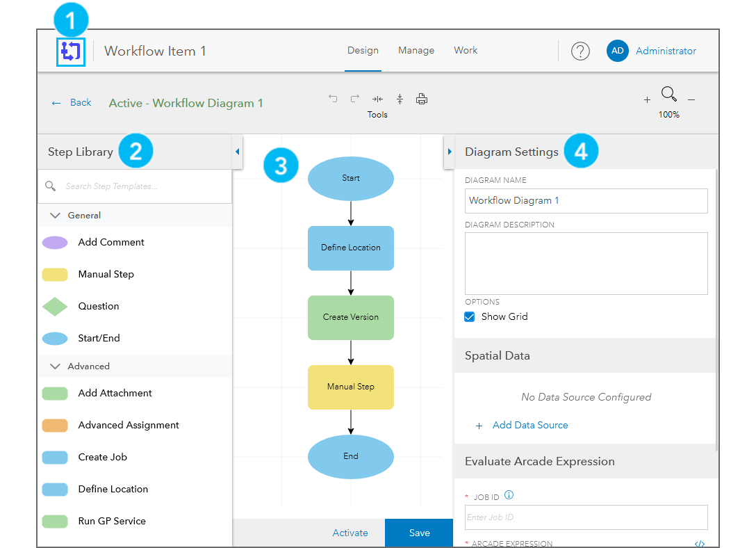Collapse the Step Library panel with its arrow
Viewport: 756px width, 548px height.
coord(237,151)
